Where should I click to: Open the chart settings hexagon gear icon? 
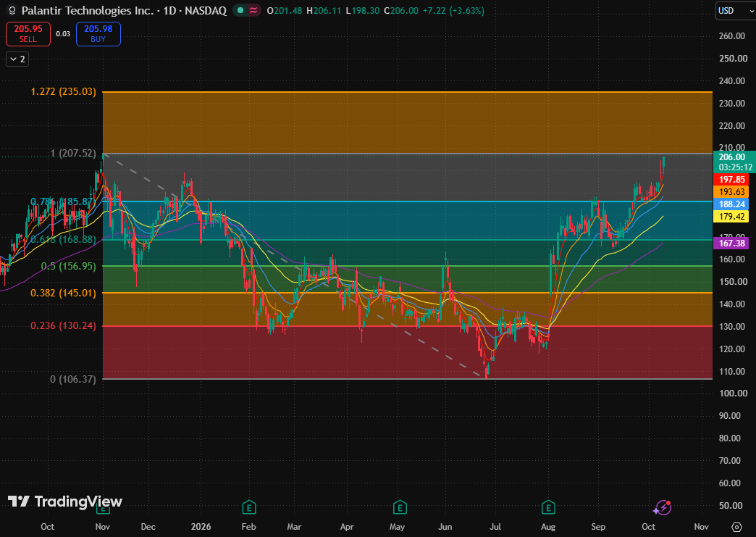pyautogui.click(x=736, y=526)
